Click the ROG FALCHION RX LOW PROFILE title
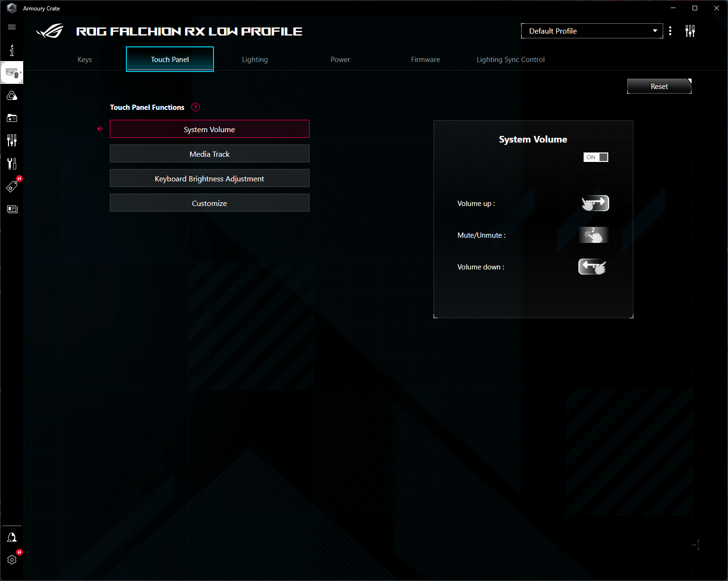 point(189,31)
